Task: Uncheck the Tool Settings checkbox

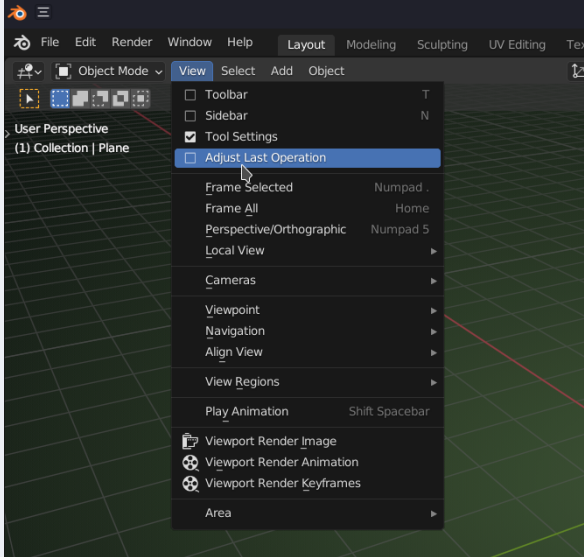Action: 190,137
